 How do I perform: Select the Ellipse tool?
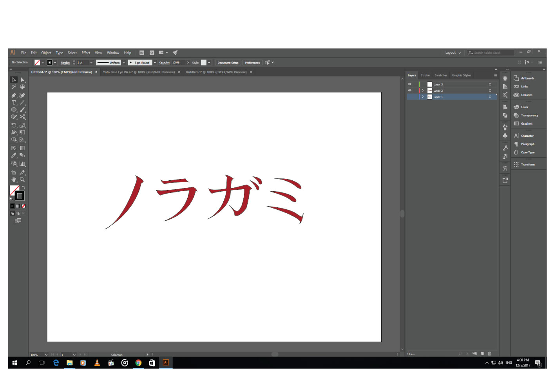[x=14, y=110]
